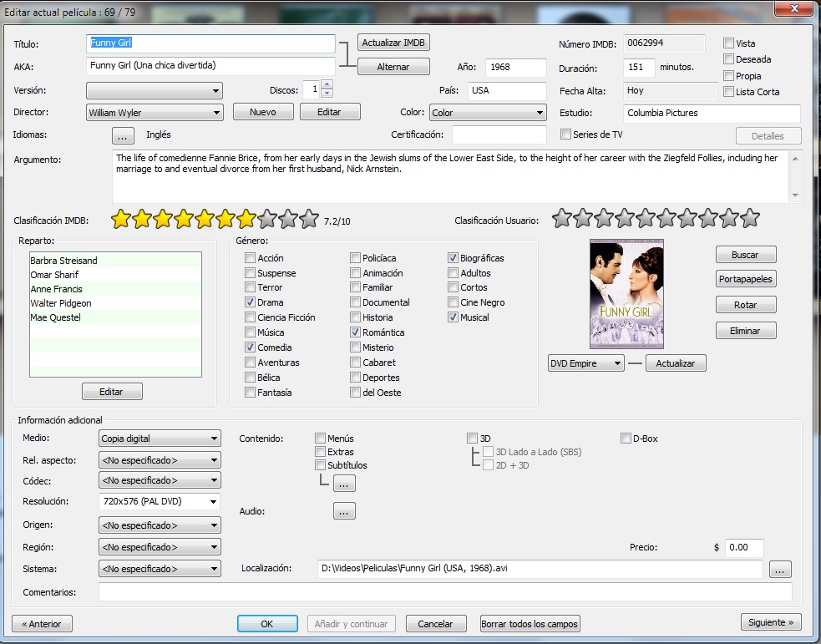821x644 pixels.
Task: Click the browse button beside Localización path
Action: coord(778,570)
